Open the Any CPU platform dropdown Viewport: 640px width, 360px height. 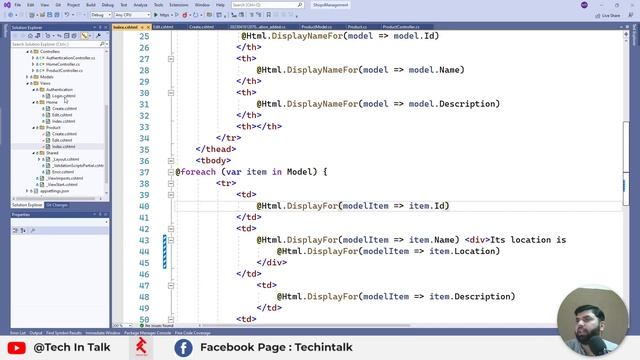click(x=133, y=15)
